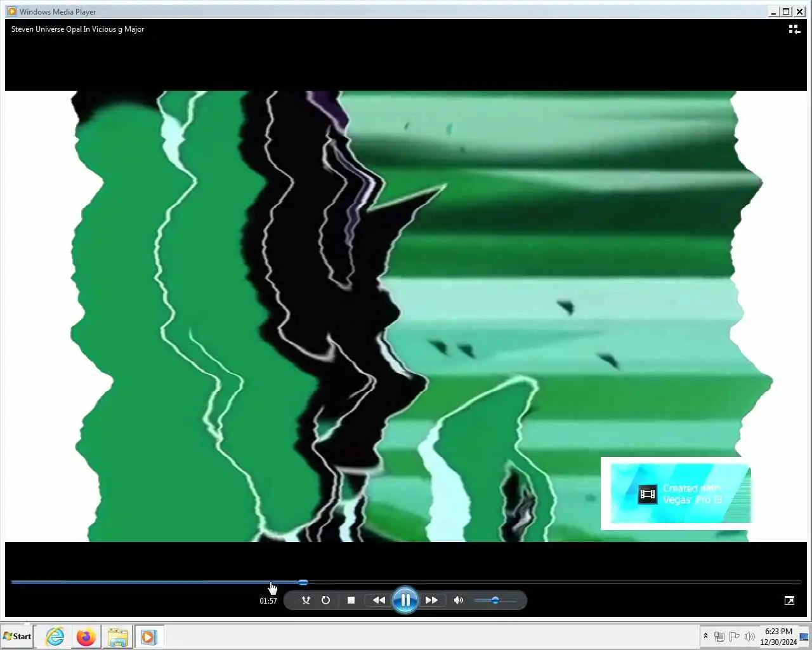This screenshot has width=812, height=650.
Task: Open system volume tray icon
Action: coord(749,636)
